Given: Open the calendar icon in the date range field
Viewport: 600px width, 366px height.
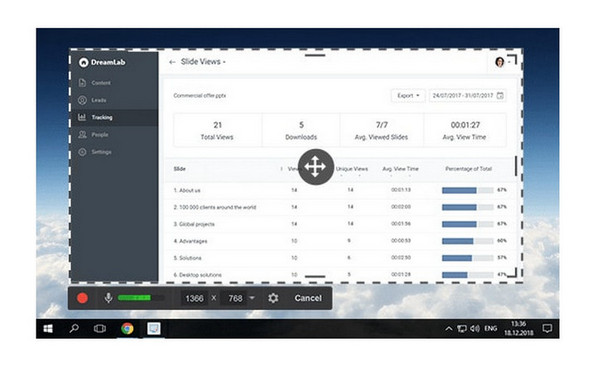Looking at the screenshot, I should 500,95.
